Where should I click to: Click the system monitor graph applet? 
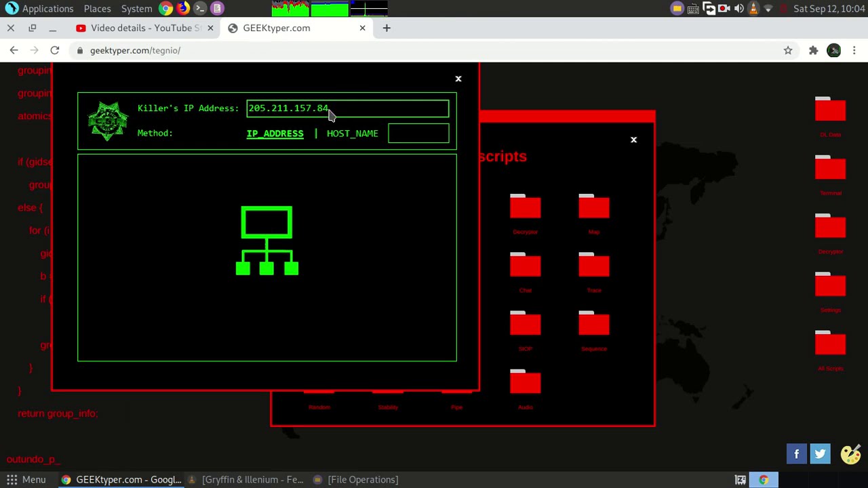pos(330,8)
